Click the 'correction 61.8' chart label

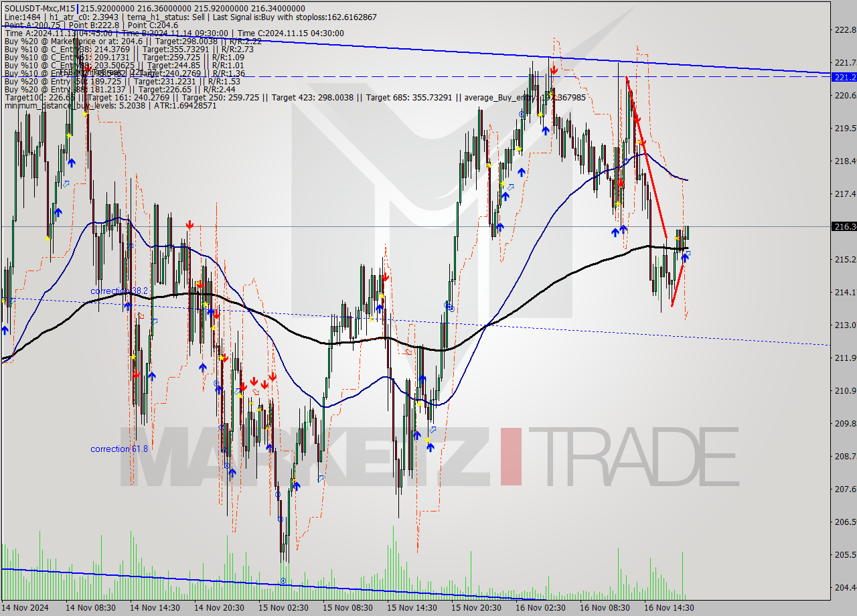tap(119, 449)
